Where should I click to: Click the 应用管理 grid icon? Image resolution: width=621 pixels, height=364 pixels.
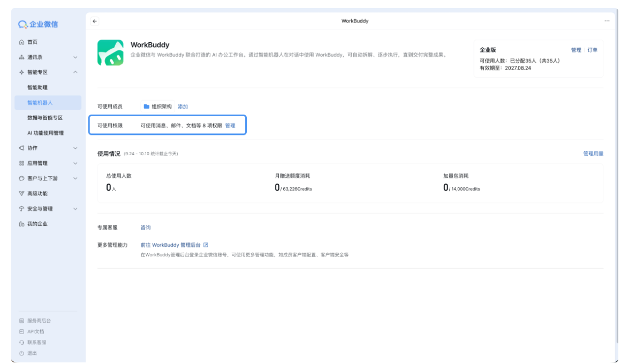(x=22, y=163)
